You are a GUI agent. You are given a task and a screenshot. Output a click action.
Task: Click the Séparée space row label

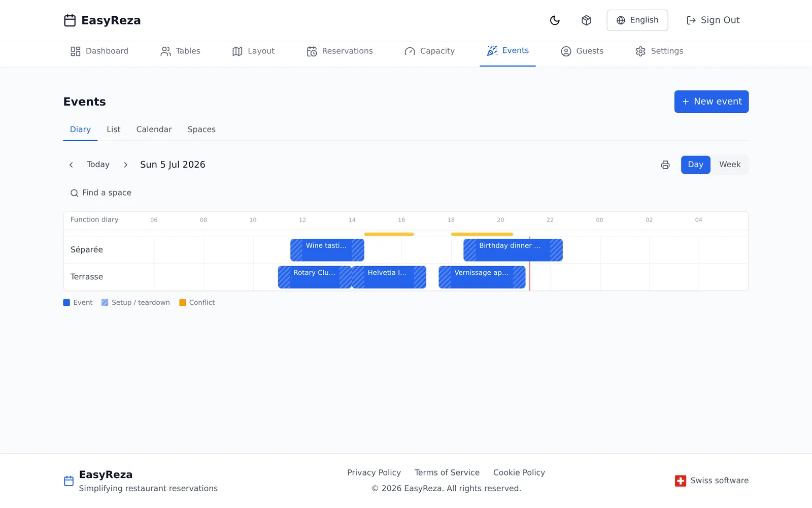tap(87, 250)
